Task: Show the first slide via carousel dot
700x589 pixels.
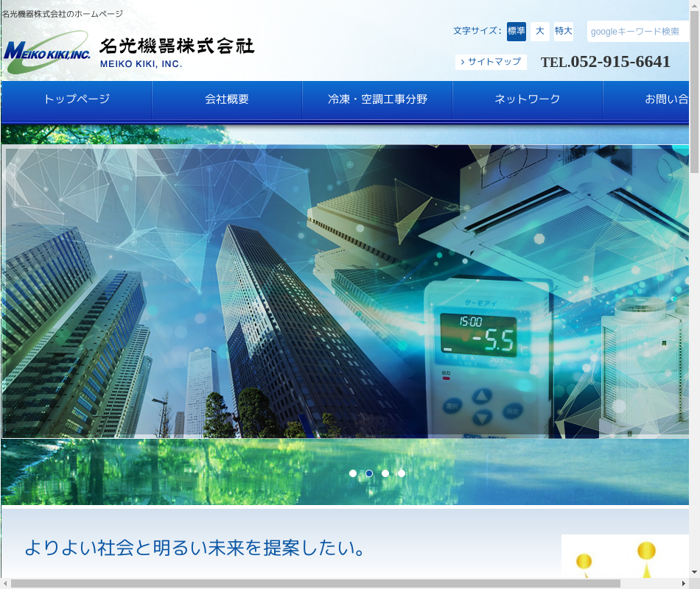Action: (x=353, y=473)
